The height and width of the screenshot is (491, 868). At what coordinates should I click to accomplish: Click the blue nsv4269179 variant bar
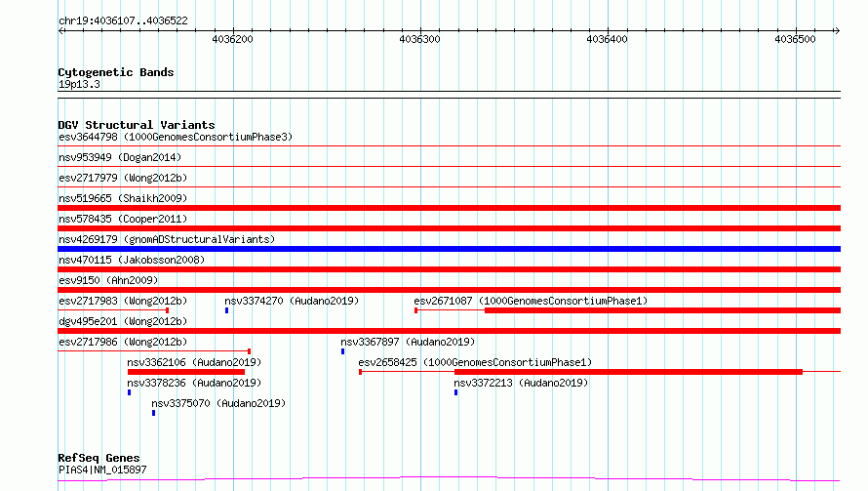pyautogui.click(x=449, y=249)
